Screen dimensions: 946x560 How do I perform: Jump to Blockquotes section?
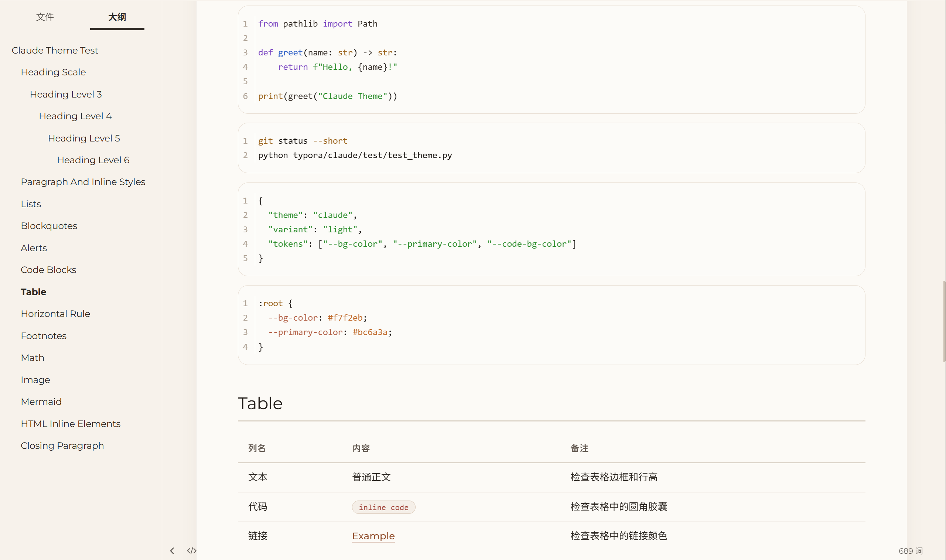pos(49,226)
